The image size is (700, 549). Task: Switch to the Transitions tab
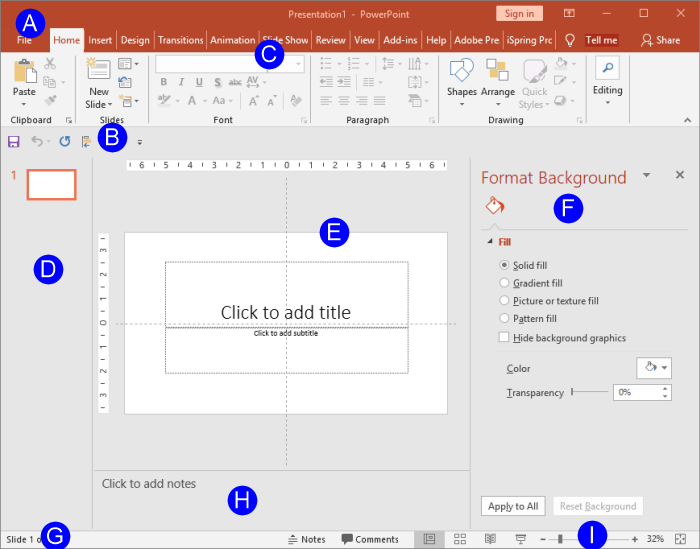pyautogui.click(x=180, y=40)
